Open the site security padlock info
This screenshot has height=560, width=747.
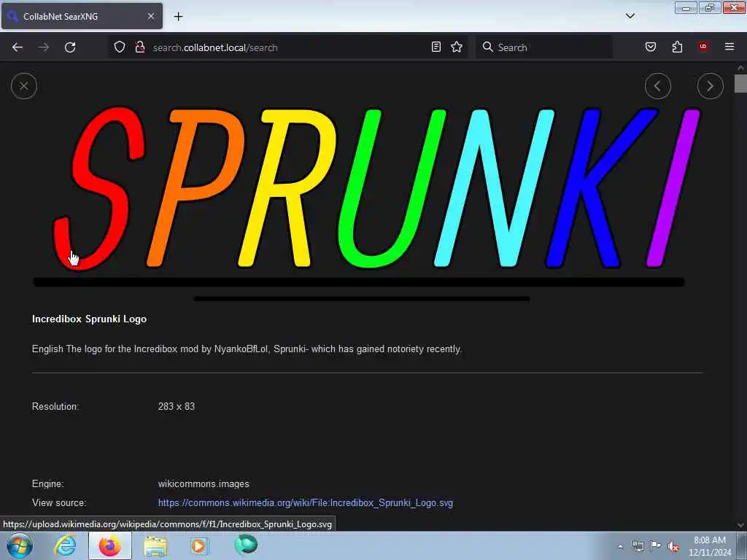[139, 47]
